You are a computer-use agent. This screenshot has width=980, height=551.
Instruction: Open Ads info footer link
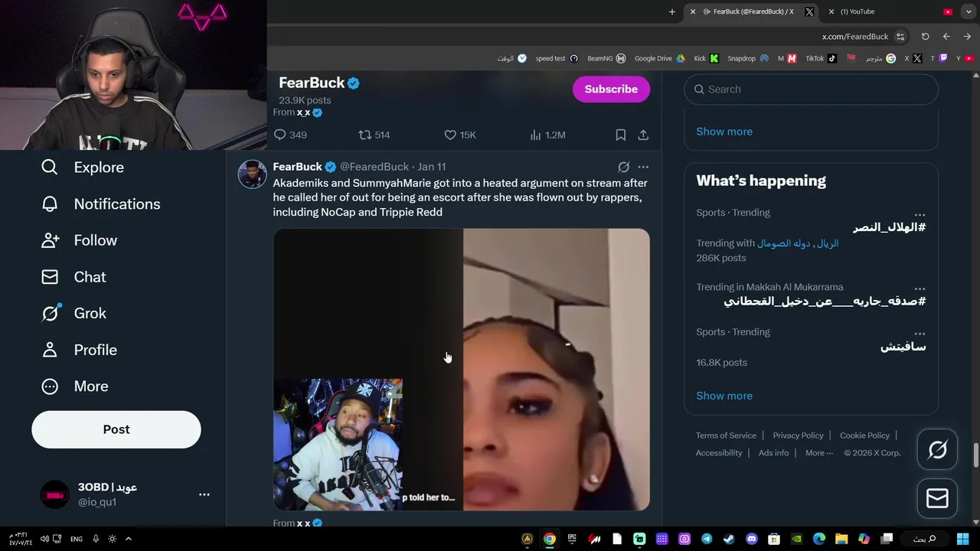[773, 453]
